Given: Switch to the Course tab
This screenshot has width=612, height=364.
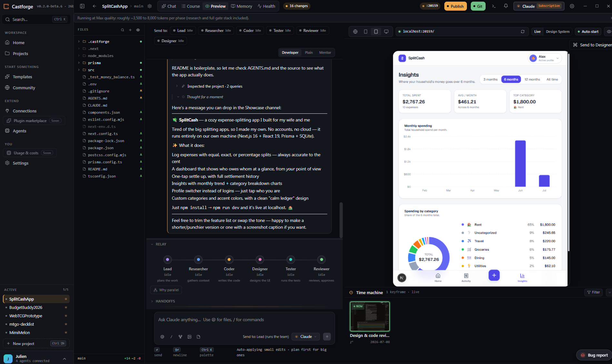Looking at the screenshot, I should (x=191, y=6).
